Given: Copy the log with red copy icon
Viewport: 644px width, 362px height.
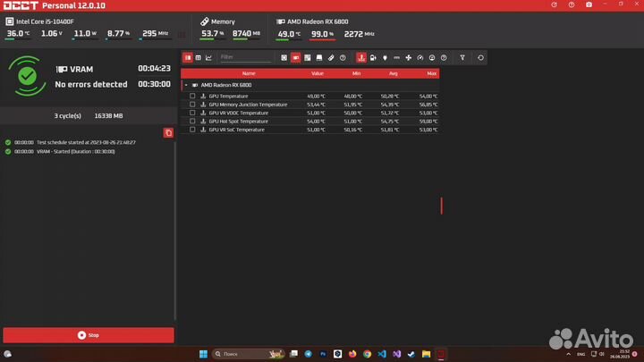Looking at the screenshot, I should [x=168, y=133].
